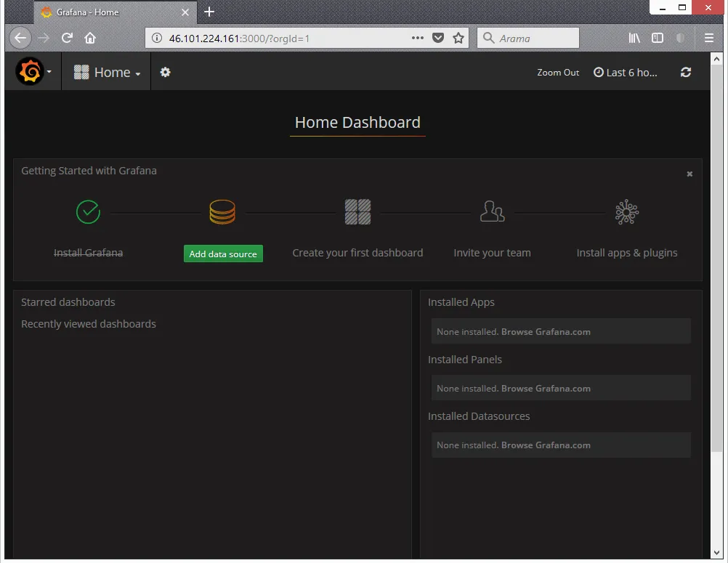
Task: Open Install apps & plugins link
Action: tap(627, 253)
